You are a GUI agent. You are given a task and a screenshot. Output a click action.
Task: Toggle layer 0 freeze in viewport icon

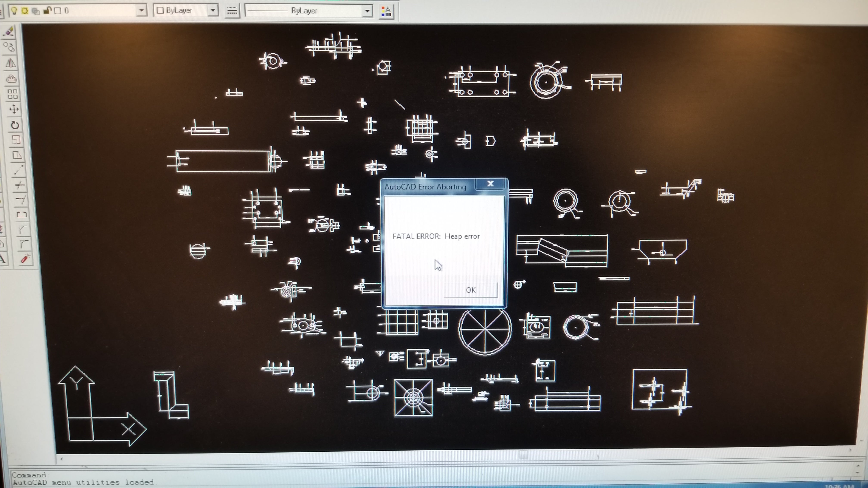click(35, 11)
